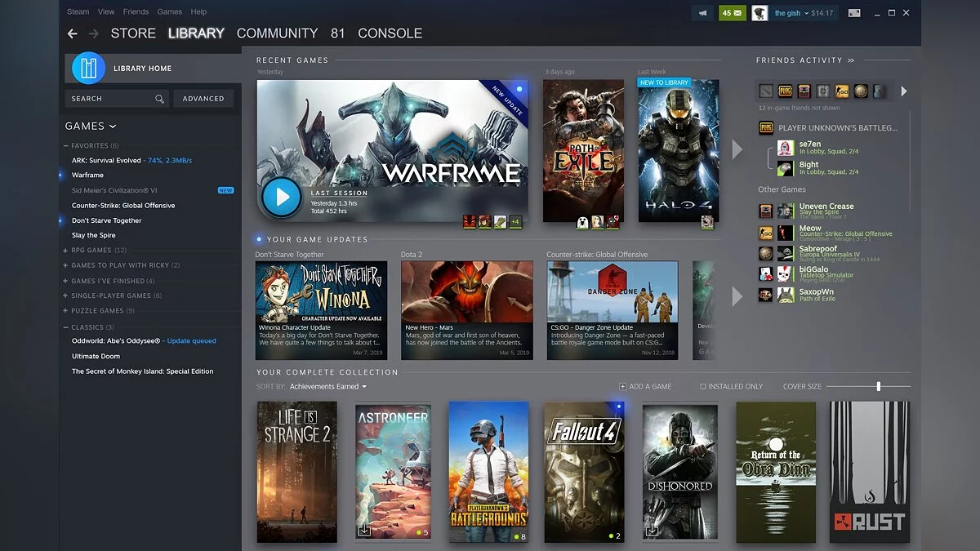Open the Friends menu
Image resolution: width=980 pixels, height=551 pixels.
[x=136, y=12]
